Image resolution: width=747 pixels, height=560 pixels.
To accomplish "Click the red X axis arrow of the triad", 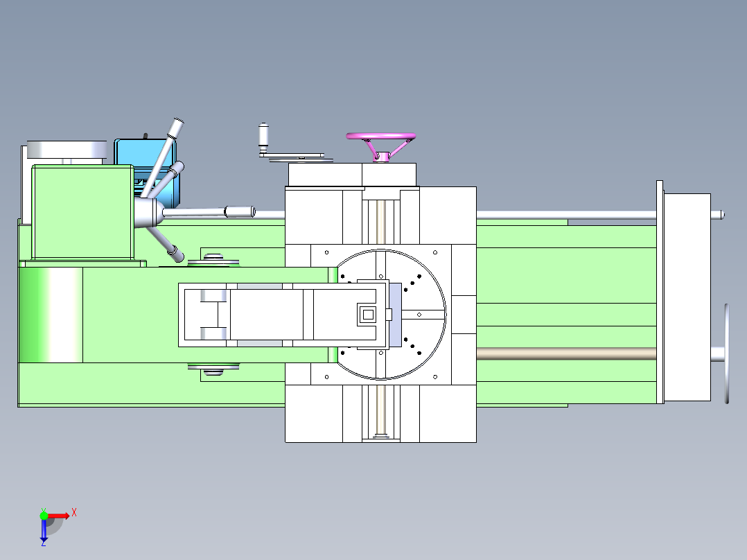I will 59,516.
